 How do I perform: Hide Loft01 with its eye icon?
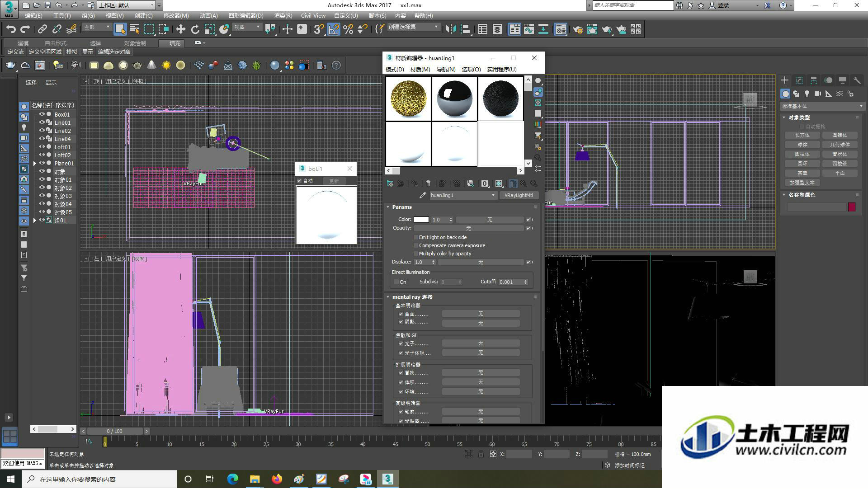(x=42, y=147)
